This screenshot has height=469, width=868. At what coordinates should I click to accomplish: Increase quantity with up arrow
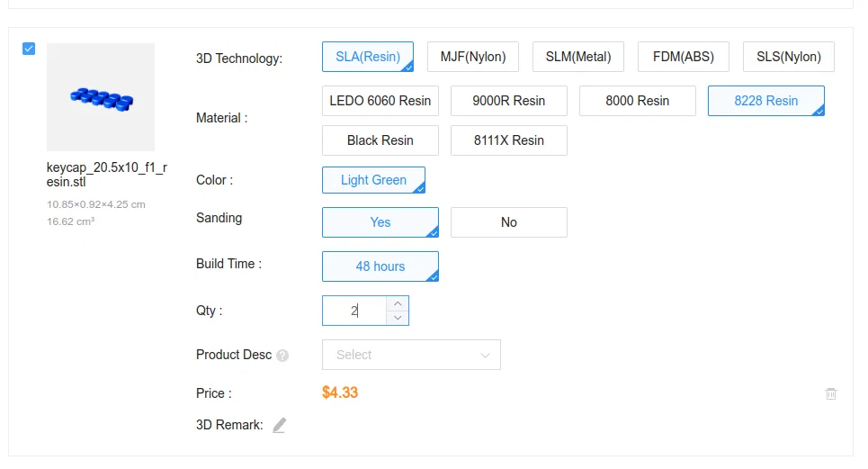[398, 303]
